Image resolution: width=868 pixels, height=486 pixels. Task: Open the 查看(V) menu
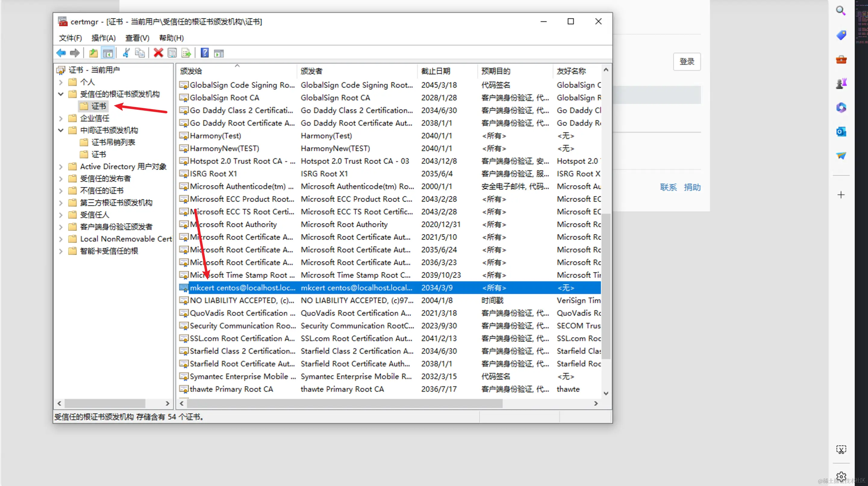pyautogui.click(x=137, y=38)
